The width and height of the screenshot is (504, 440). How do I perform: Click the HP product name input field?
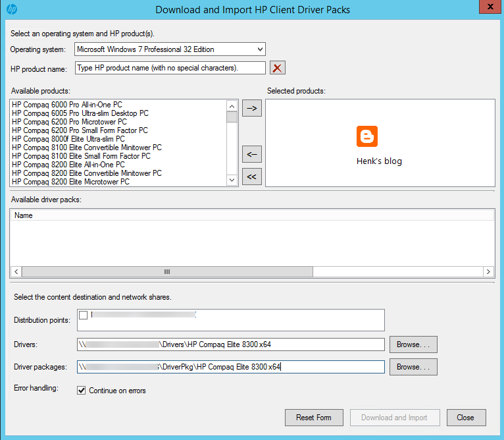pyautogui.click(x=170, y=68)
